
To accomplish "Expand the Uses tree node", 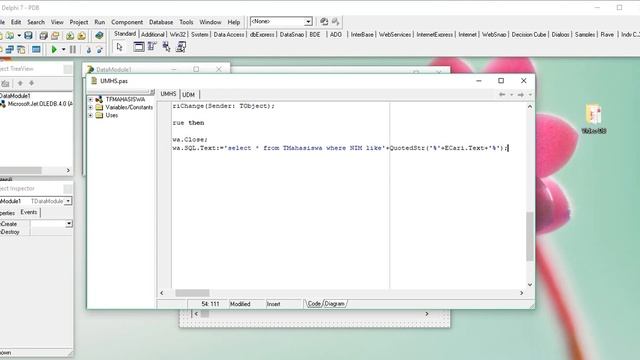I will click(x=90, y=116).
